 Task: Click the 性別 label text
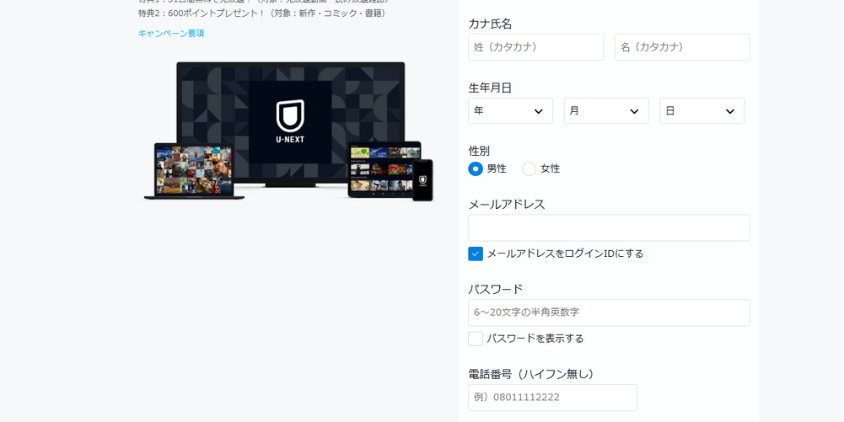click(479, 151)
